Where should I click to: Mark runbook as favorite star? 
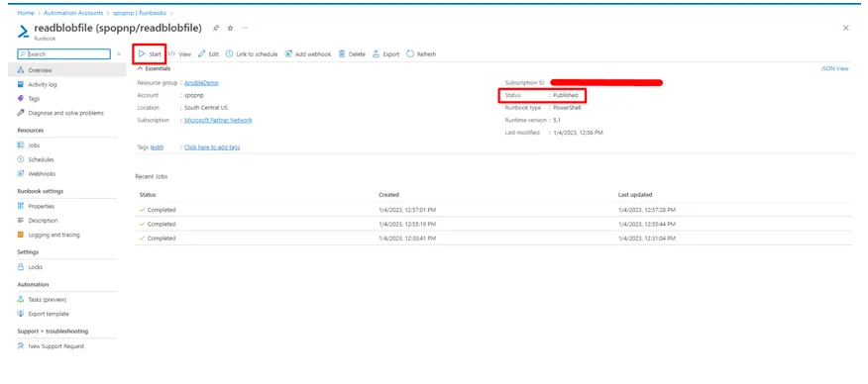[x=230, y=28]
